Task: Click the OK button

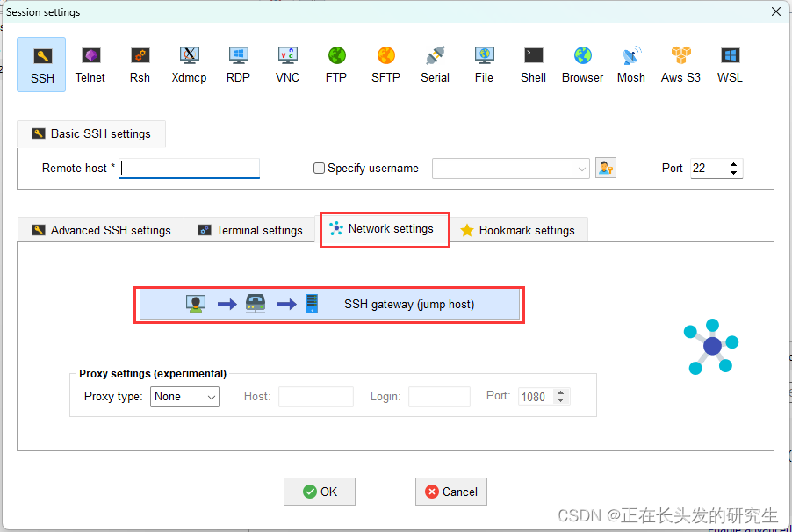Action: click(319, 492)
